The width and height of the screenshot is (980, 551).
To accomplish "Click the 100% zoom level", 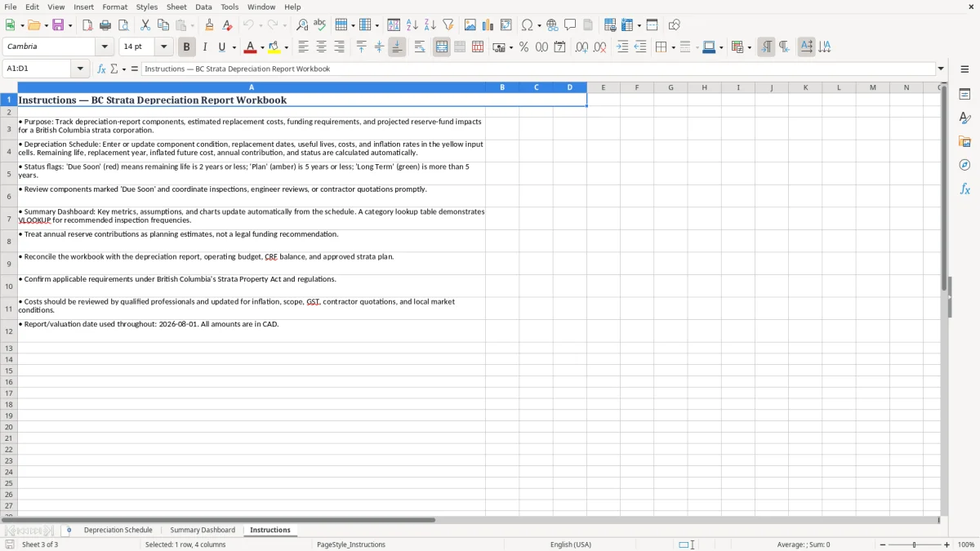I will tap(966, 544).
